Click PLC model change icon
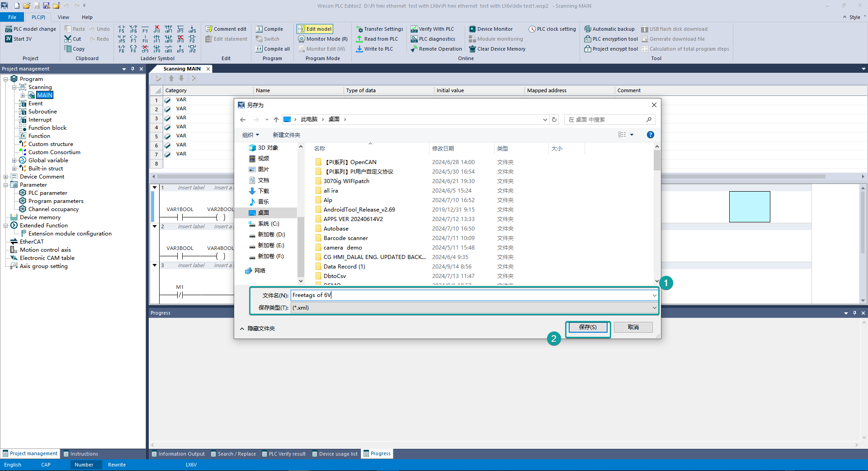The height and width of the screenshot is (471, 868). coord(9,29)
